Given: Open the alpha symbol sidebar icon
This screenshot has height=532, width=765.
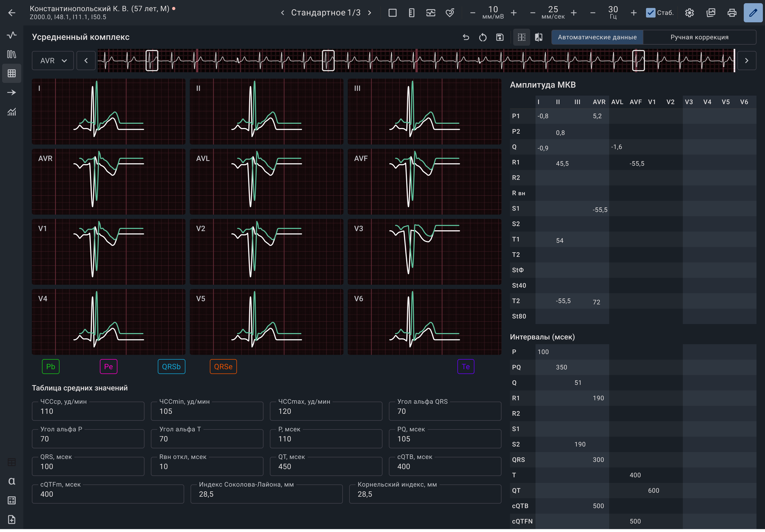Looking at the screenshot, I should tap(12, 481).
